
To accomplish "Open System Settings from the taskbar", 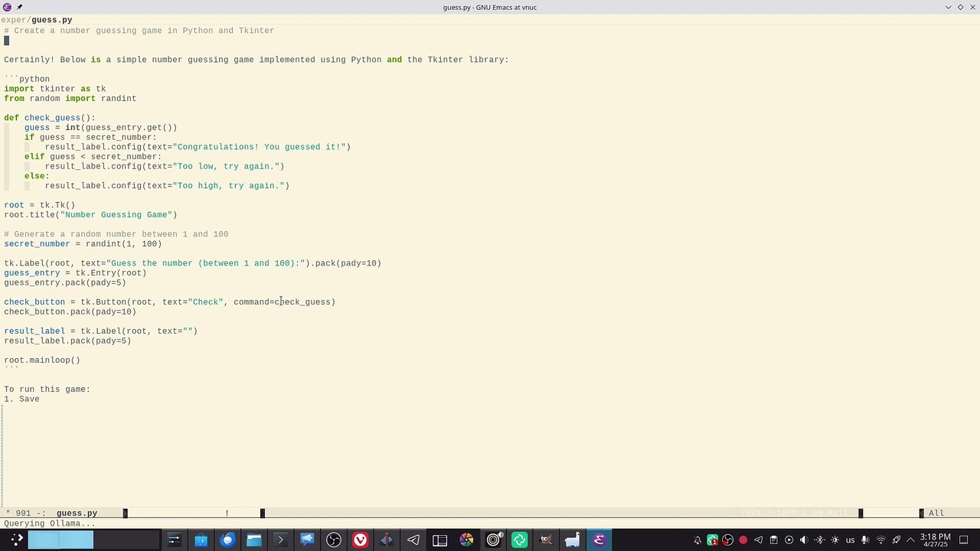I will [x=174, y=540].
